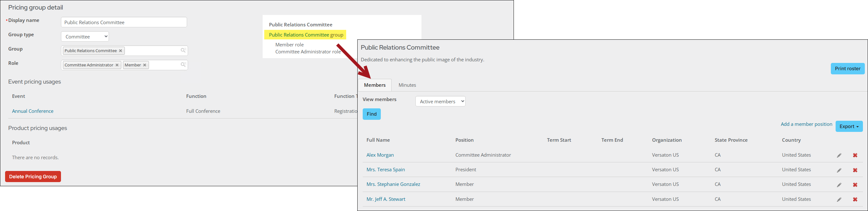Open the Group type dropdown
The width and height of the screenshot is (868, 211).
85,37
